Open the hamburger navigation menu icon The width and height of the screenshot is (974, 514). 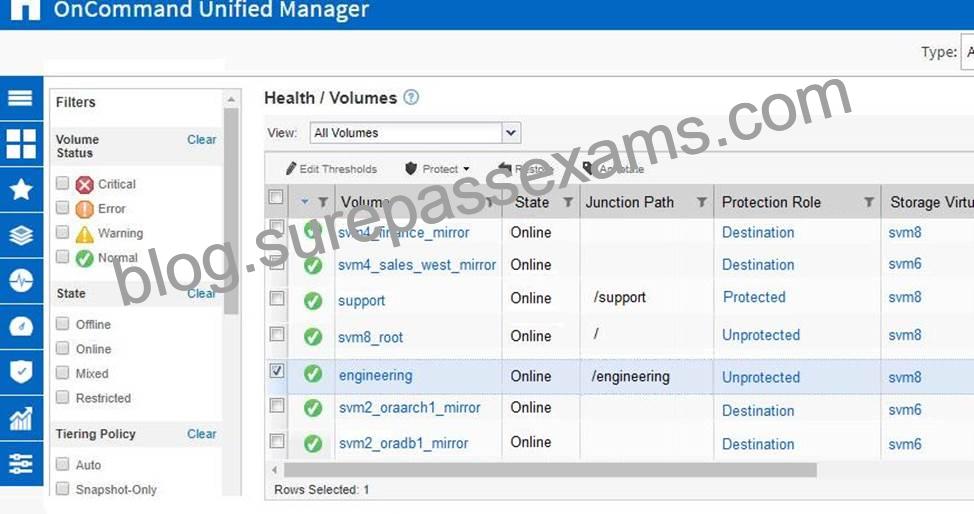(20, 98)
